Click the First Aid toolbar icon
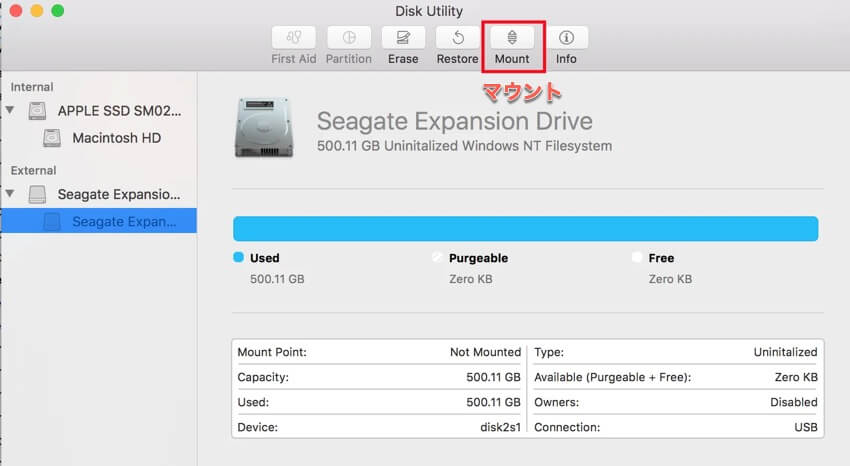Screen dimensions: 850x466 pos(293,38)
